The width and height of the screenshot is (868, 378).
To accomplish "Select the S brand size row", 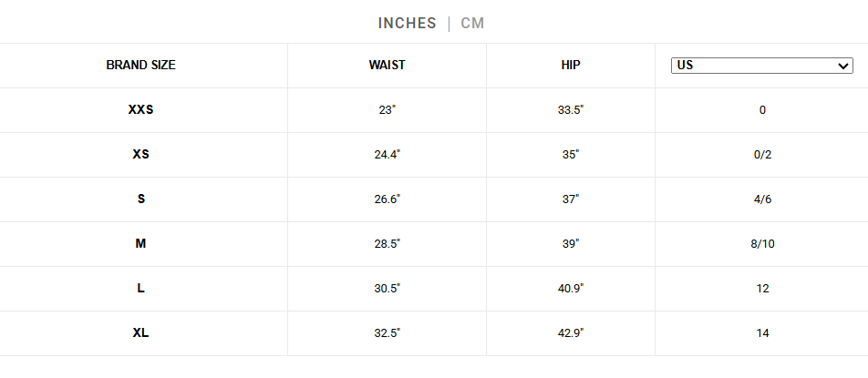I will pos(140,199).
